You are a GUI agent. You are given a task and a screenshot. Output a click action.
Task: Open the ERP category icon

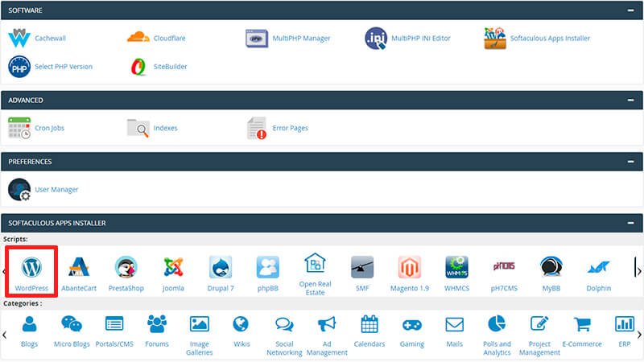(625, 324)
